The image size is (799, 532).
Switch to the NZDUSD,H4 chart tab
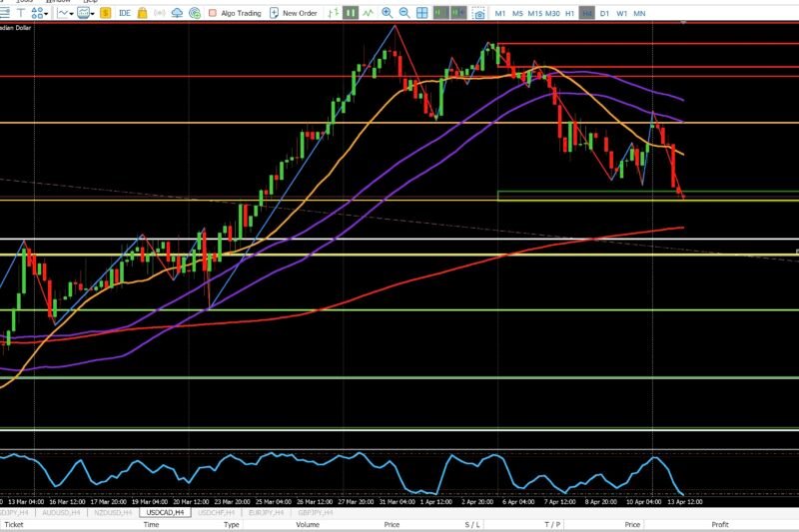click(113, 513)
